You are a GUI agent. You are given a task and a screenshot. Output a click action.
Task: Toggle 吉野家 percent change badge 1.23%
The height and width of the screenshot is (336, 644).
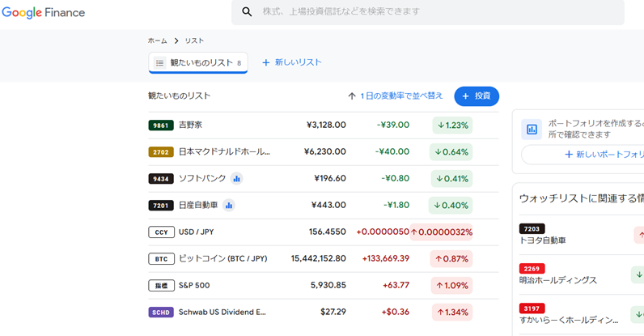point(451,125)
